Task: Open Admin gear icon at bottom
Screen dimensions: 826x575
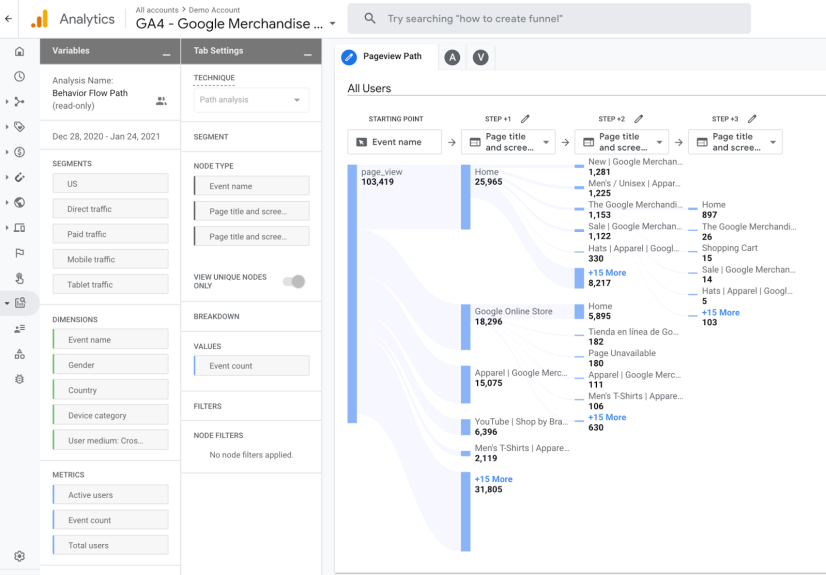Action: point(19,556)
